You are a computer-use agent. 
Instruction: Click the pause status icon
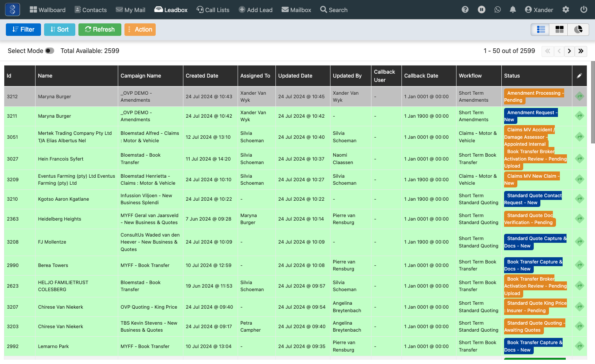tap(482, 10)
